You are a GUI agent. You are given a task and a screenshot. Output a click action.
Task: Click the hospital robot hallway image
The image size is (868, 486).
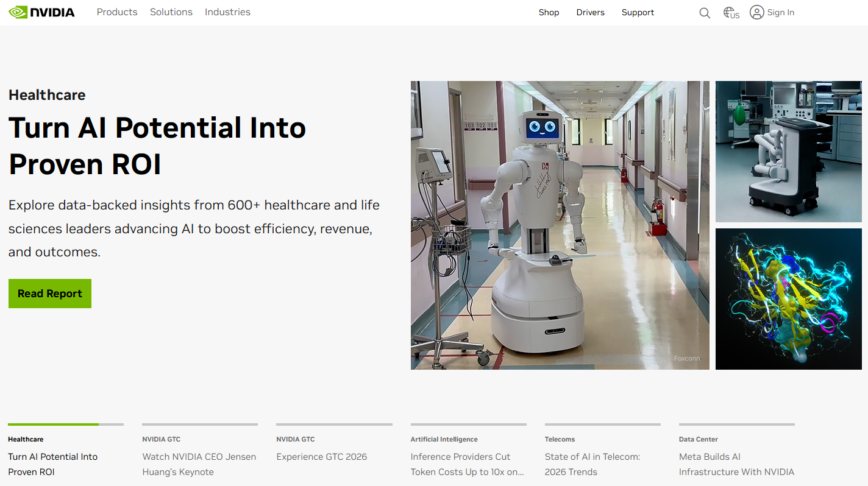point(560,225)
